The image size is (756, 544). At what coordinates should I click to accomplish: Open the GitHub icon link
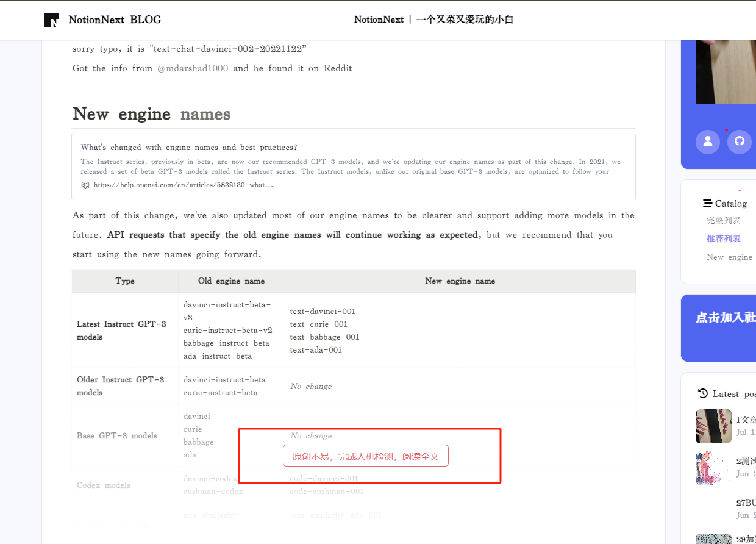point(740,141)
